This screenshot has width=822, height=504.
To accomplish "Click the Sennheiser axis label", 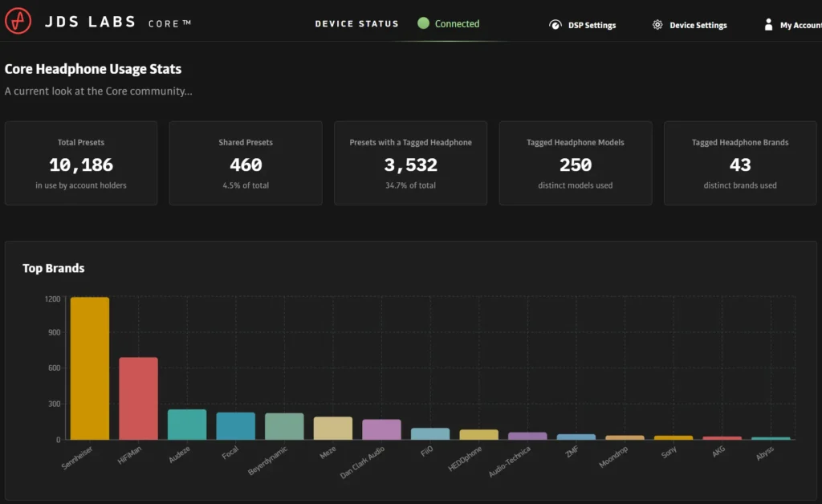I will [77, 457].
